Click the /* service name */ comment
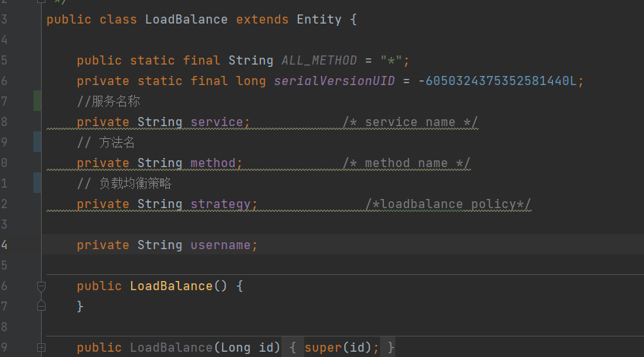 [x=410, y=122]
